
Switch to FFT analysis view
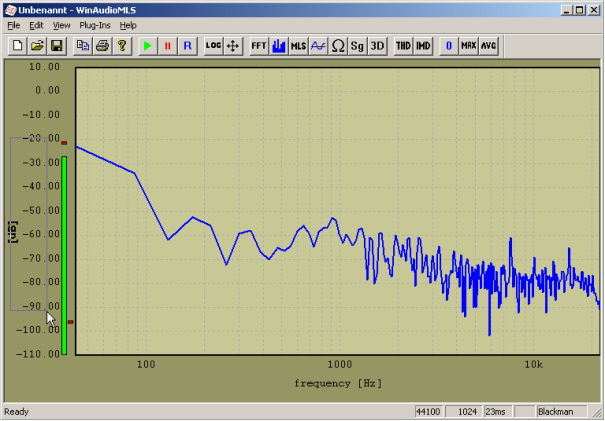coord(259,46)
